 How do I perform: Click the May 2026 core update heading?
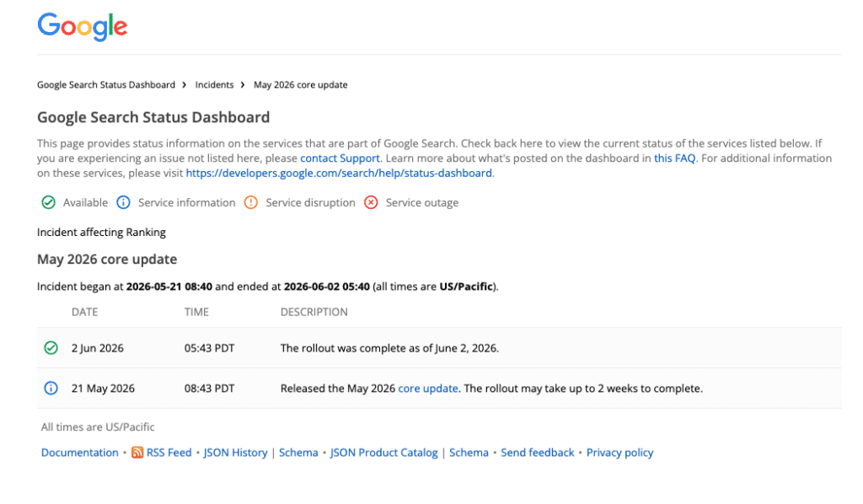coord(107,259)
